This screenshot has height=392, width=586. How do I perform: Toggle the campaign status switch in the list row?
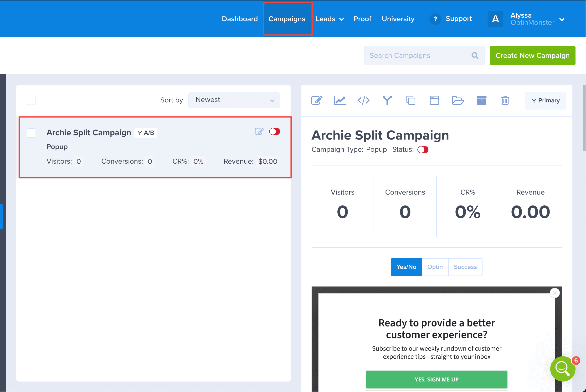[x=274, y=131]
